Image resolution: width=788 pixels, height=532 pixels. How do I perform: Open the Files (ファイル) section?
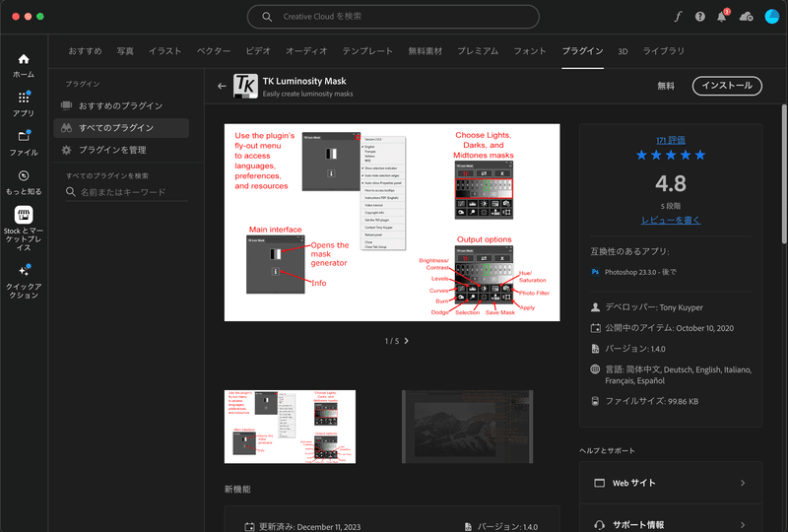(24, 143)
